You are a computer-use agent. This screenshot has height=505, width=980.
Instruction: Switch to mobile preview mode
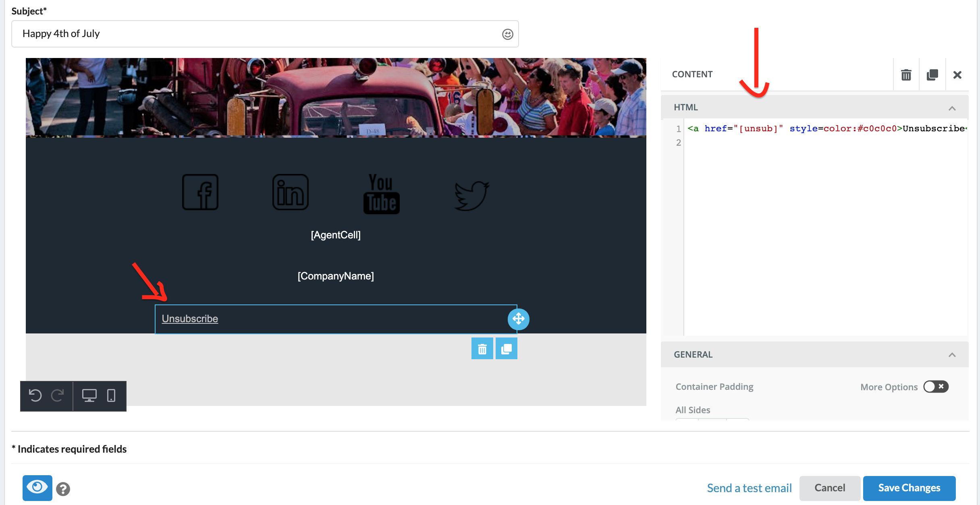[x=112, y=395]
